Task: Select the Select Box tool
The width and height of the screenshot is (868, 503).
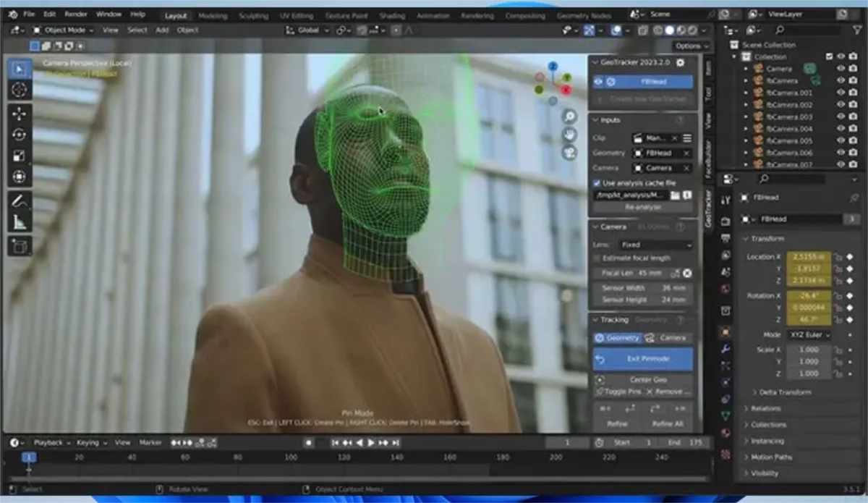Action: pyautogui.click(x=20, y=69)
